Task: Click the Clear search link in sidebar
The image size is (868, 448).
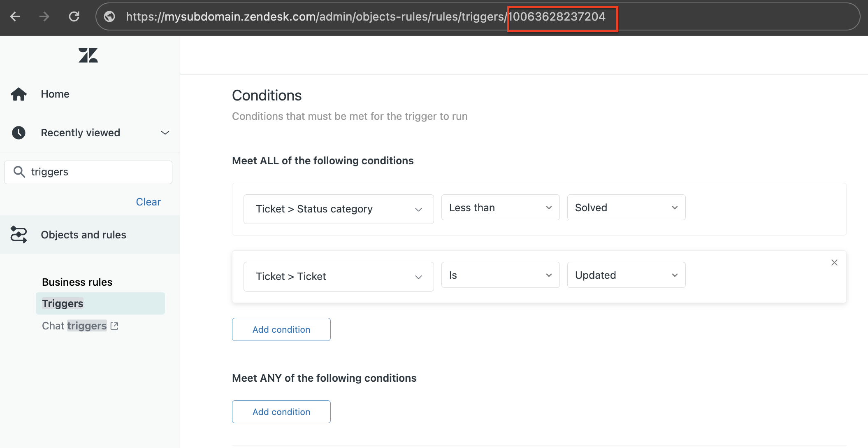Action: click(x=149, y=201)
